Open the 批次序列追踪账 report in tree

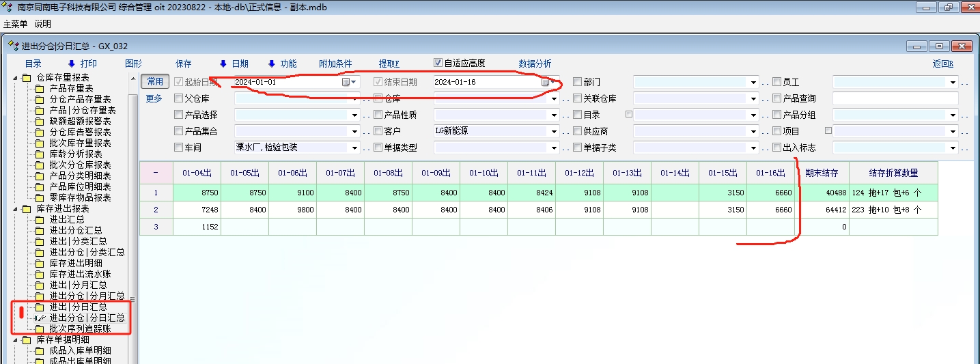(x=80, y=328)
